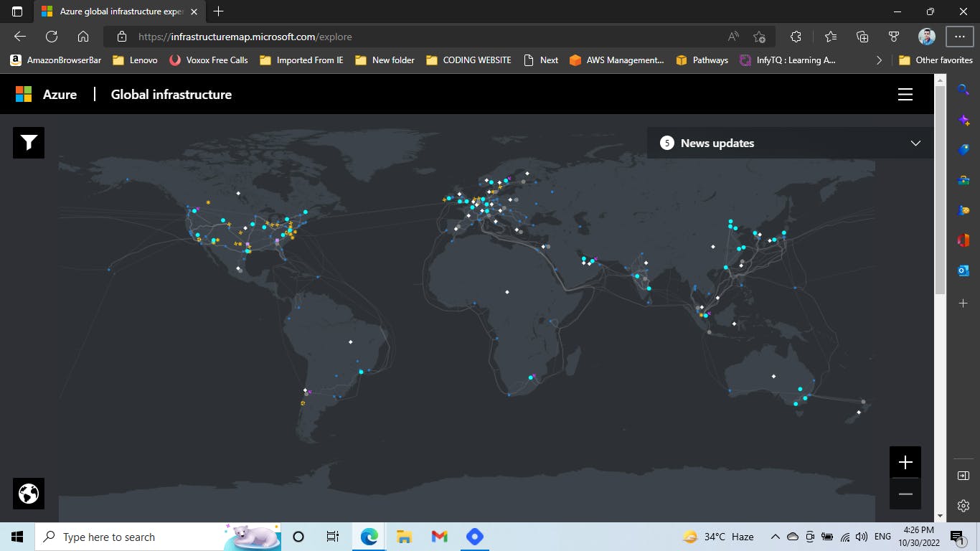Open Edge Settings and more menu
This screenshot has height=551, width=980.
coord(960,37)
